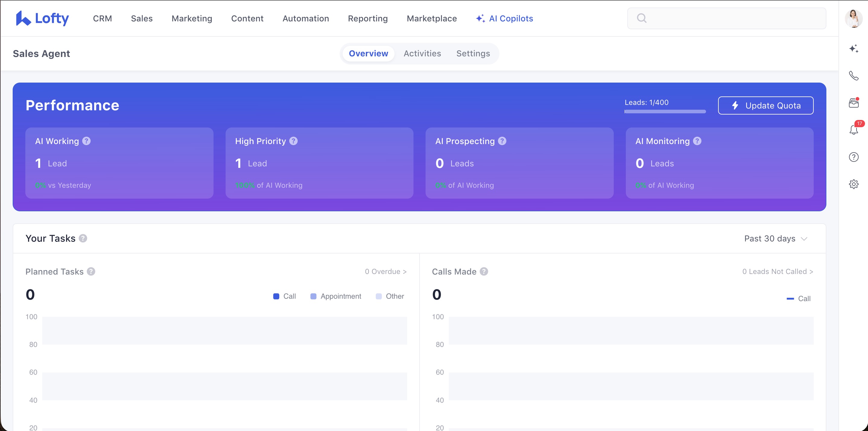Click the AI Working help tooltip icon
The height and width of the screenshot is (431, 868).
86,141
